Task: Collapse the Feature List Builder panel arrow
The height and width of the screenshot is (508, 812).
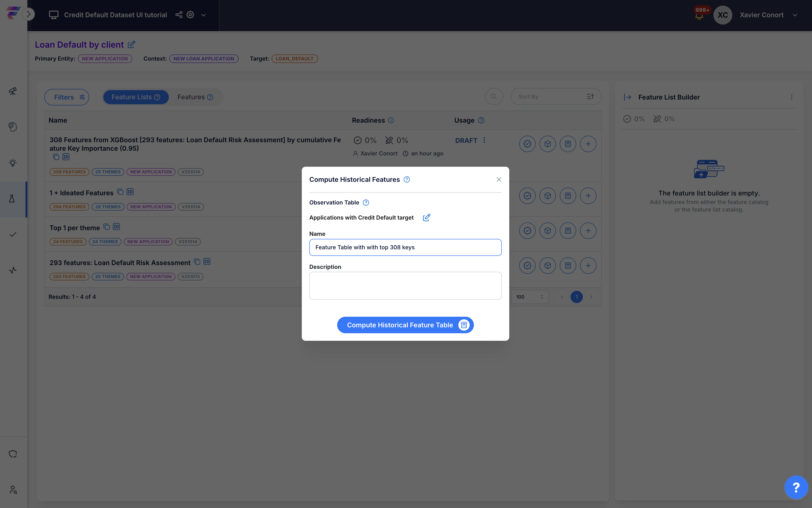Action: click(x=627, y=97)
